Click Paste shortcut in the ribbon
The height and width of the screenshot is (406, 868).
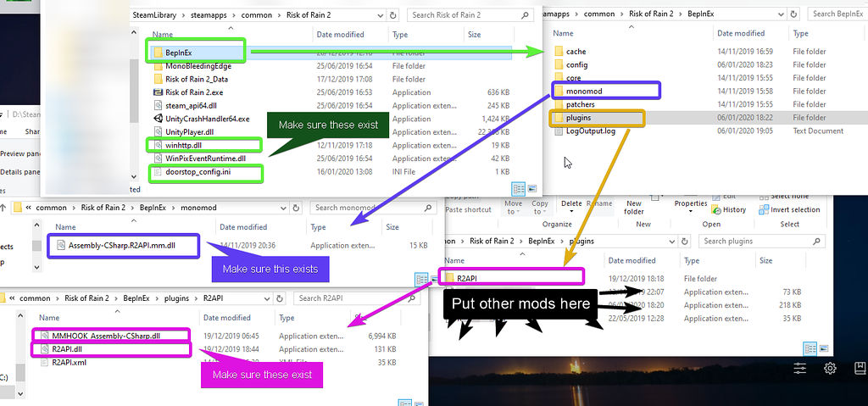click(x=468, y=210)
